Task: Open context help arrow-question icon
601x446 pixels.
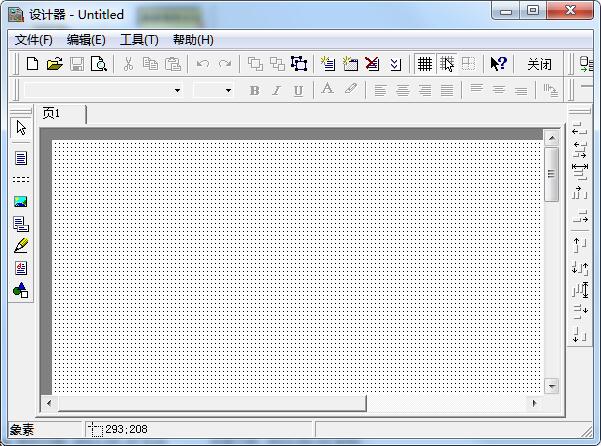Action: [x=499, y=64]
